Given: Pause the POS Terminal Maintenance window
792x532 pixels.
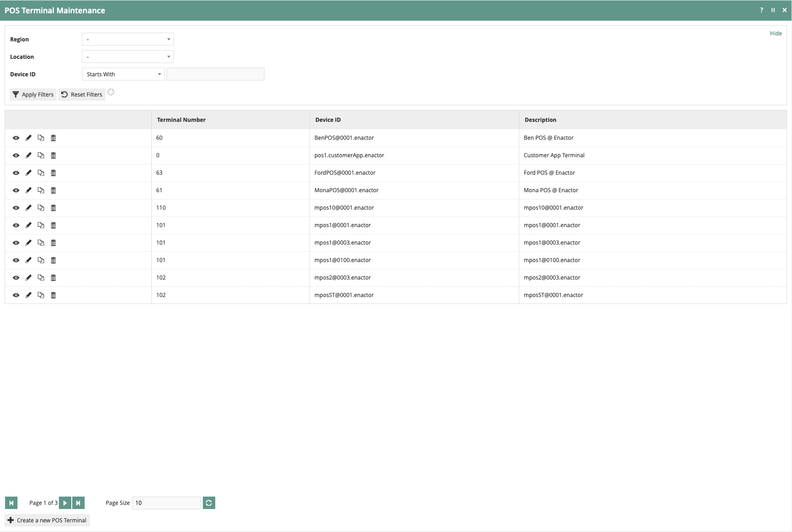Looking at the screenshot, I should pyautogui.click(x=773, y=10).
